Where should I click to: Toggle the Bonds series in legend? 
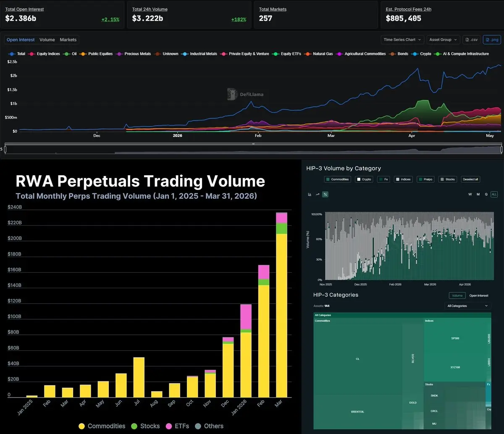click(x=399, y=54)
